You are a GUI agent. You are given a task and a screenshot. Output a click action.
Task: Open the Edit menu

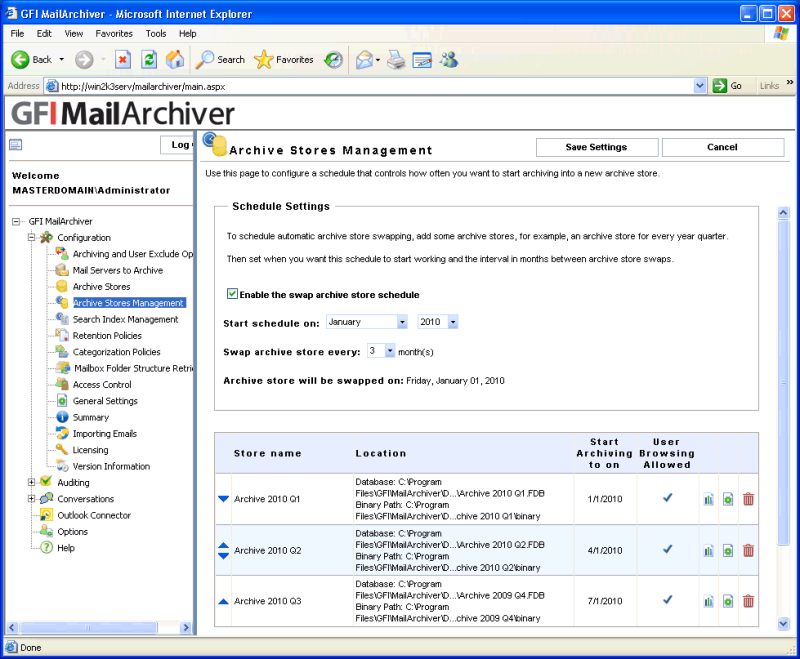[44, 34]
